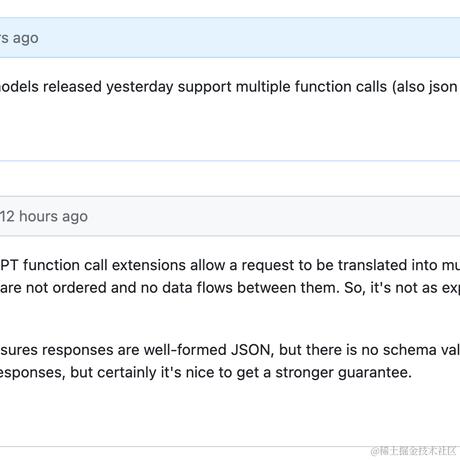Click the gap between the two comments

coord(230,179)
